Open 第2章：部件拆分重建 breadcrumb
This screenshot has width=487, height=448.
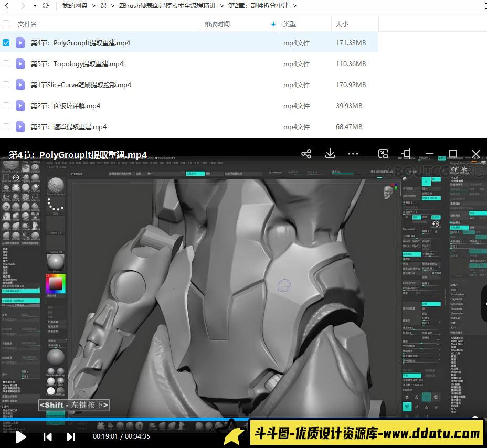coord(258,6)
